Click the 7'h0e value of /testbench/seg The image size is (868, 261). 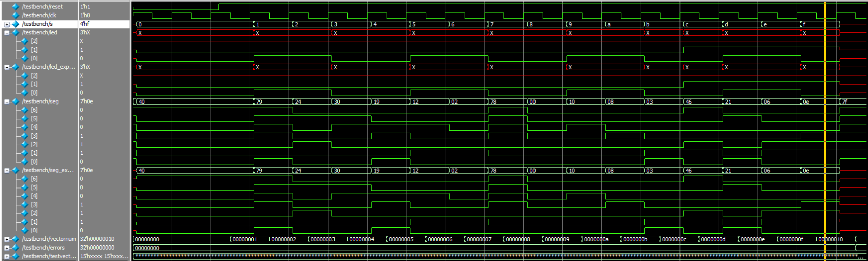coord(87,101)
